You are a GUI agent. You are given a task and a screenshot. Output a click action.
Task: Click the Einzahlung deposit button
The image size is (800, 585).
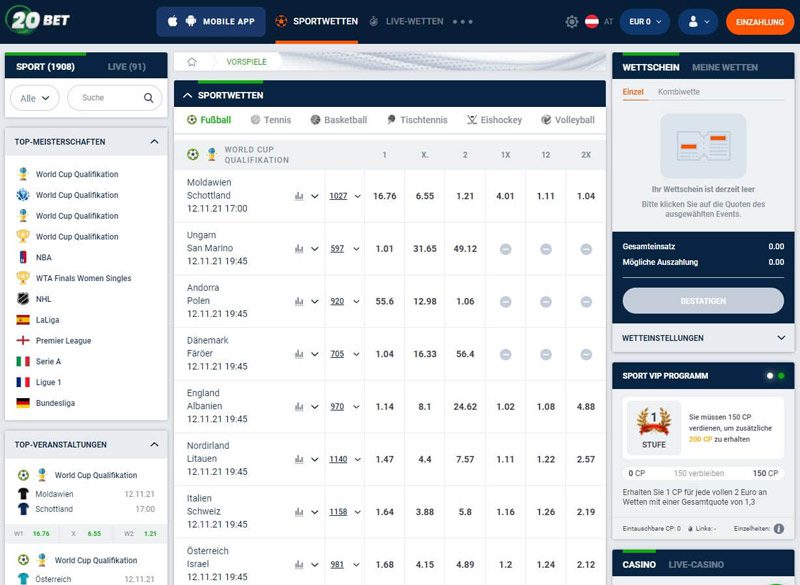coord(759,21)
